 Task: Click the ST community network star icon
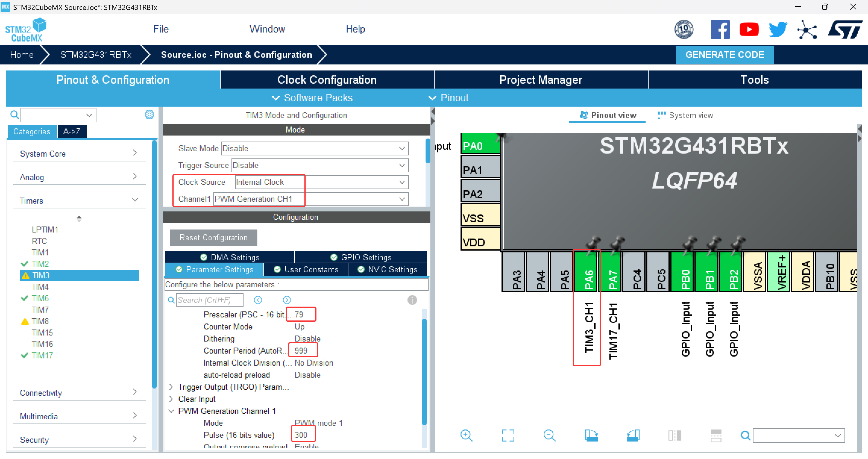pyautogui.click(x=807, y=30)
